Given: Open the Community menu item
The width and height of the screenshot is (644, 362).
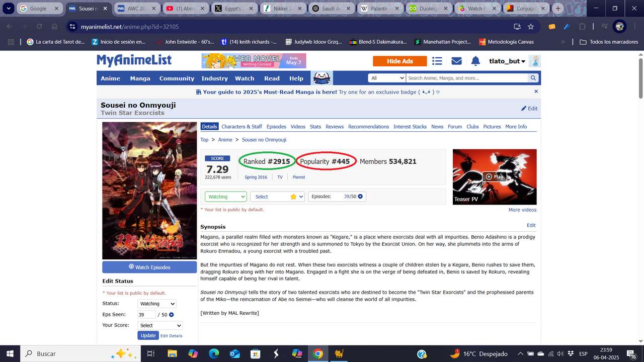Looking at the screenshot, I should [177, 78].
